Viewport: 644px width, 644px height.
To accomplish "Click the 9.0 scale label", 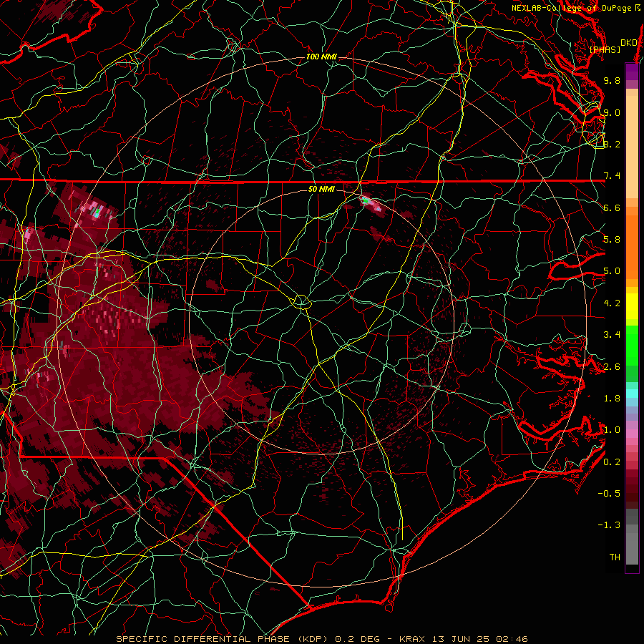I will 612,112.
